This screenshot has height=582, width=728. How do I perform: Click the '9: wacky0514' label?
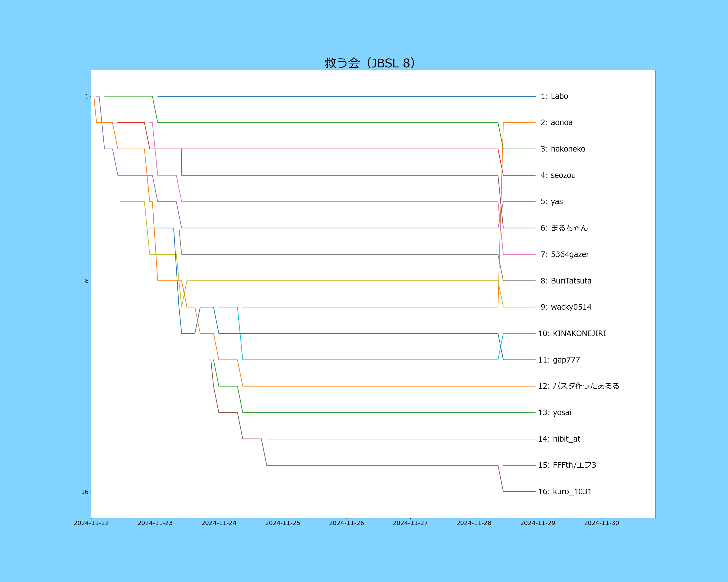point(566,307)
